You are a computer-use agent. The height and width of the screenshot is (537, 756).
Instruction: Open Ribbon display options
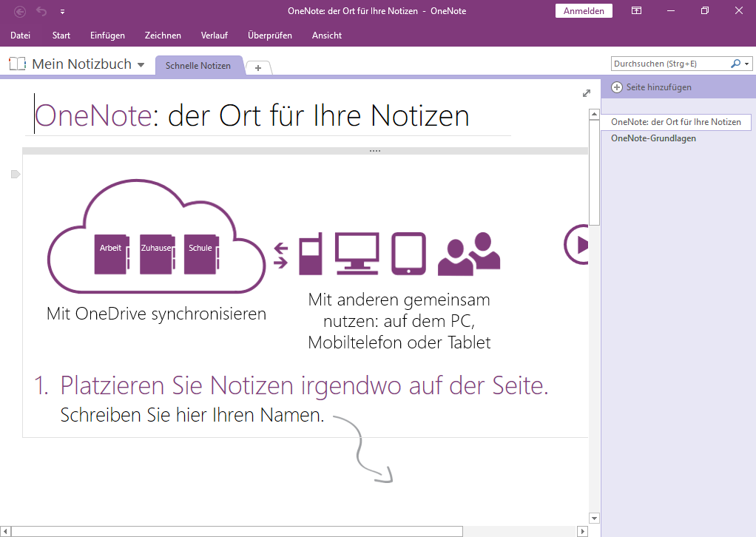[636, 11]
